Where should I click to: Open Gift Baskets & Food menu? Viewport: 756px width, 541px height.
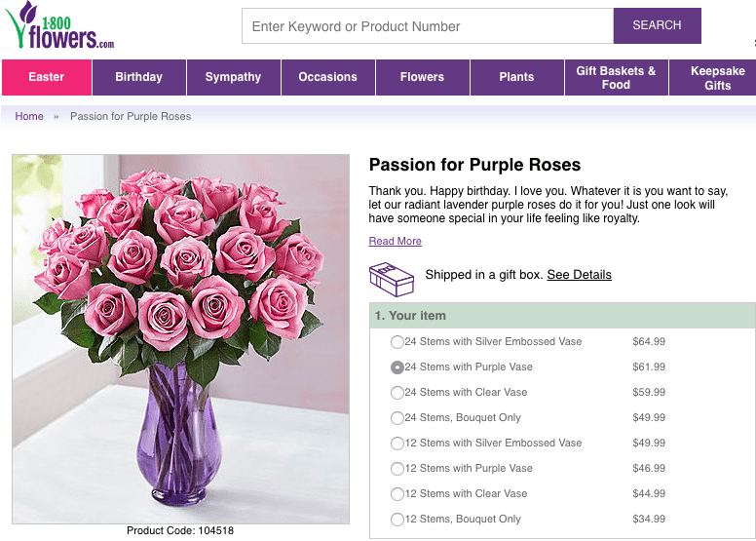616,77
